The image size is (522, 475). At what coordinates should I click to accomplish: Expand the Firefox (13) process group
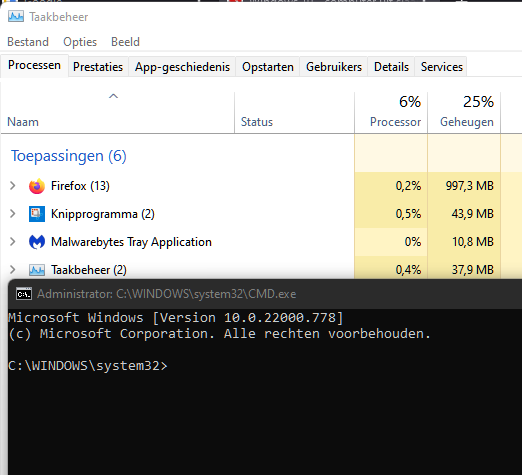point(13,186)
